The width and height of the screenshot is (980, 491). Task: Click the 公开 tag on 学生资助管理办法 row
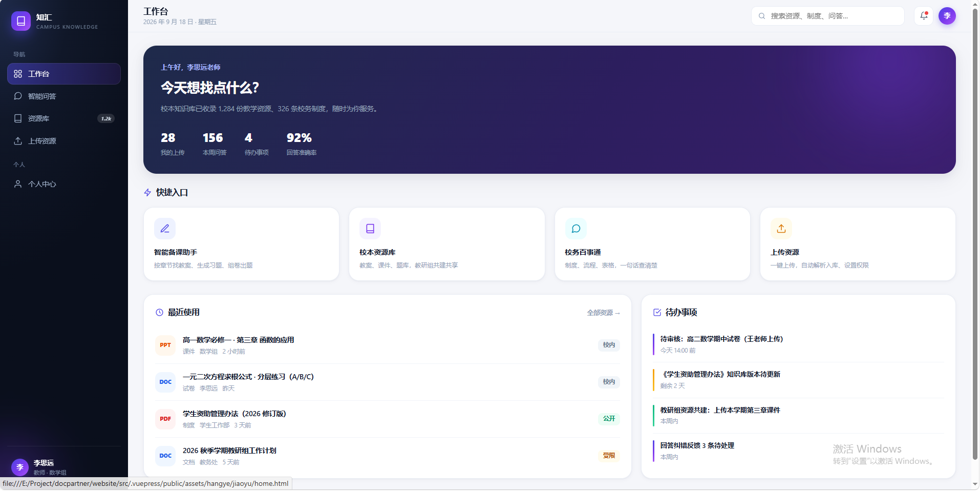click(609, 419)
